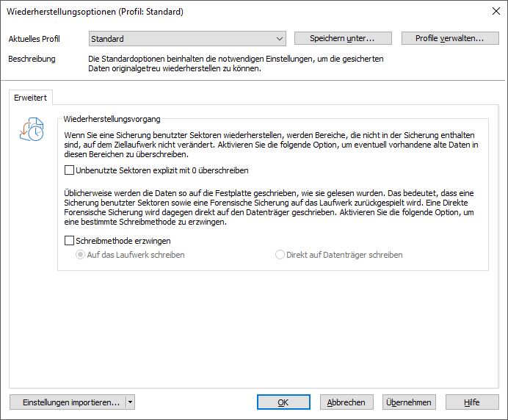
Task: Select Auf das Laufwerk schreiben radio option
Action: pyautogui.click(x=80, y=255)
